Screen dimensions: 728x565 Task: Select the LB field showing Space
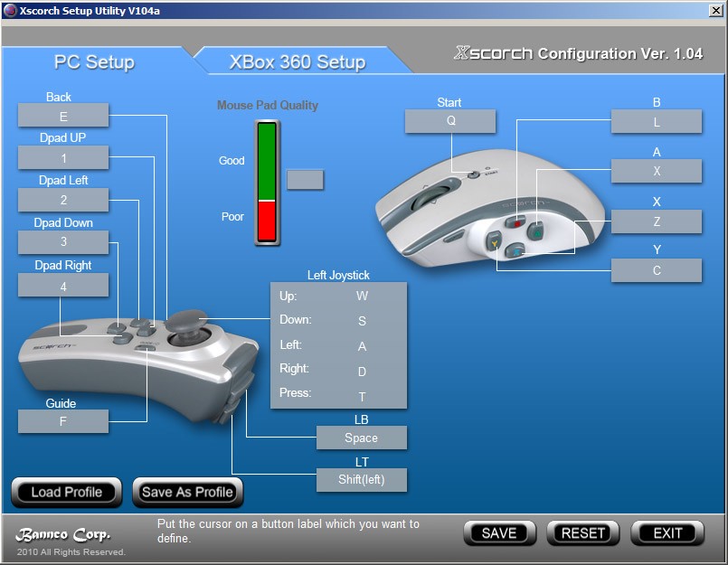(362, 438)
